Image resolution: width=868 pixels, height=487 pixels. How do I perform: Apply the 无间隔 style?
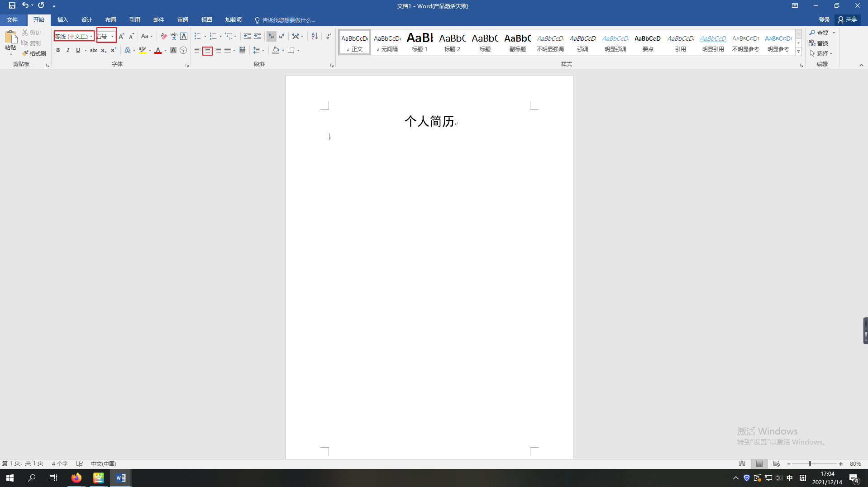(x=387, y=43)
